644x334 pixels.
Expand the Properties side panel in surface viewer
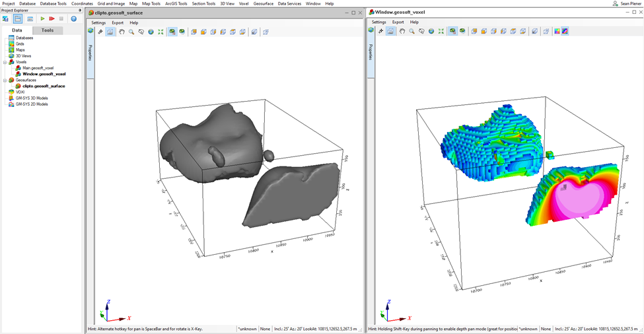coord(90,53)
